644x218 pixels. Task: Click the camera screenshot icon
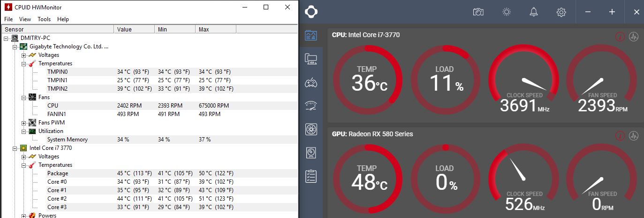(478, 12)
